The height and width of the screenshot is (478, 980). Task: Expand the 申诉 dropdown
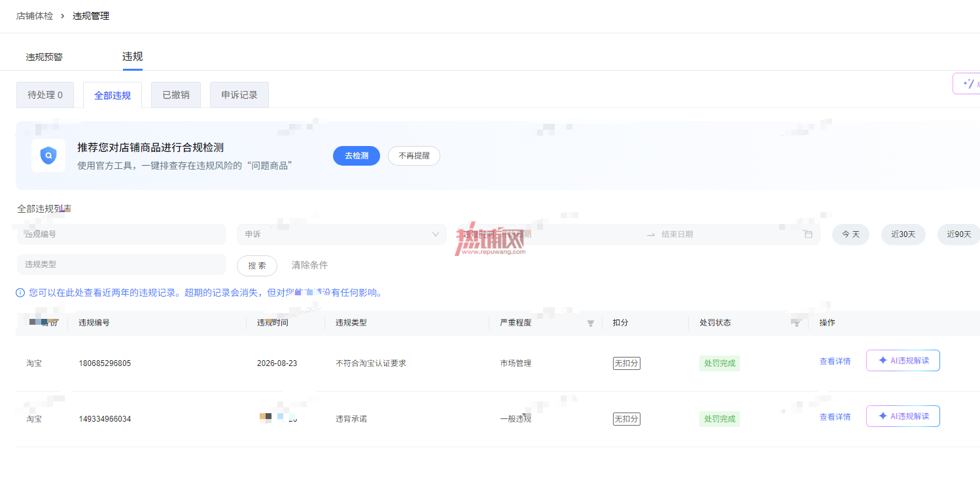341,234
